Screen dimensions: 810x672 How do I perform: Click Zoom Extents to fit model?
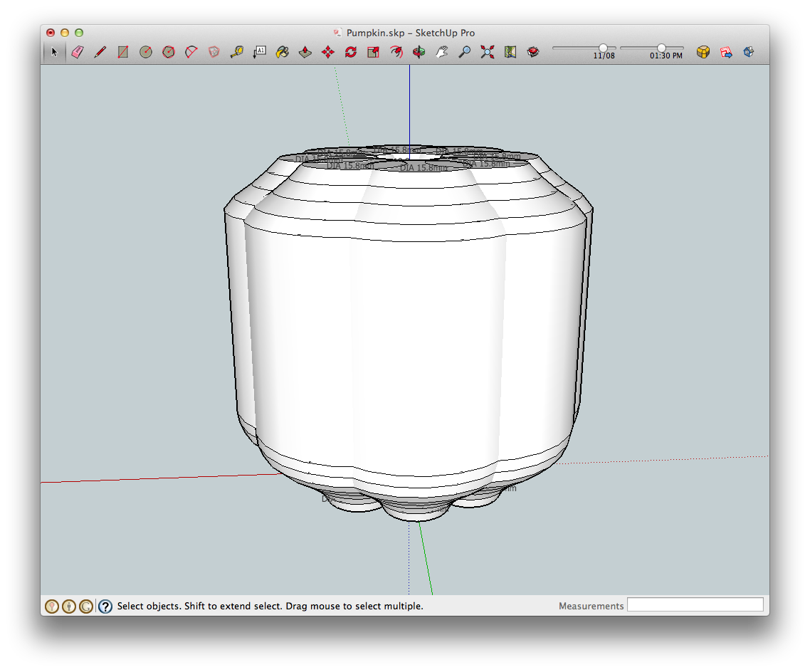tap(488, 51)
